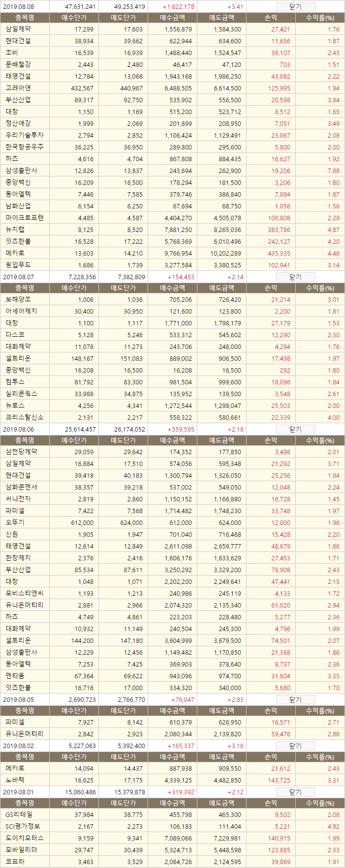The image size is (345, 868).
Task: Select the 한국항공우주 stock name
Action: point(25,147)
